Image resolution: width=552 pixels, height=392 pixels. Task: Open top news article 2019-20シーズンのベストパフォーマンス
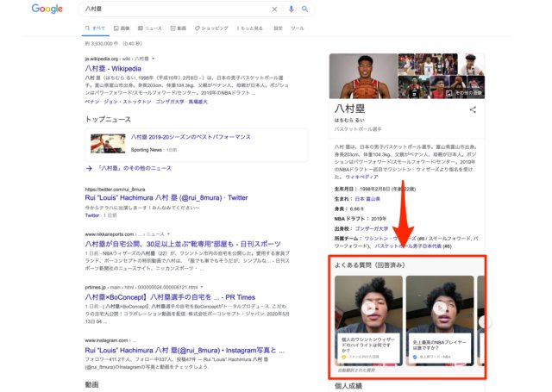pyautogui.click(x=191, y=137)
